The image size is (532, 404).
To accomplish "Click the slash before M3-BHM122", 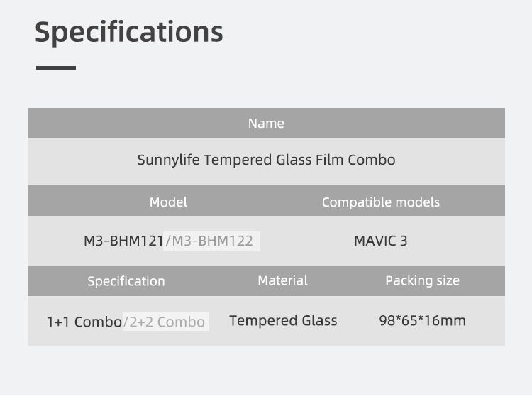I will click(167, 241).
